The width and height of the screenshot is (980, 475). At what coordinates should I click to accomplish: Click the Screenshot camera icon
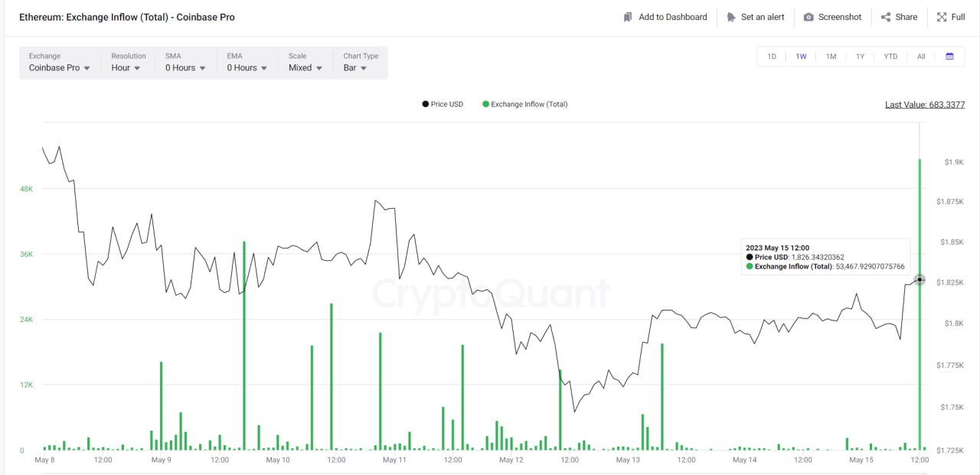[808, 17]
